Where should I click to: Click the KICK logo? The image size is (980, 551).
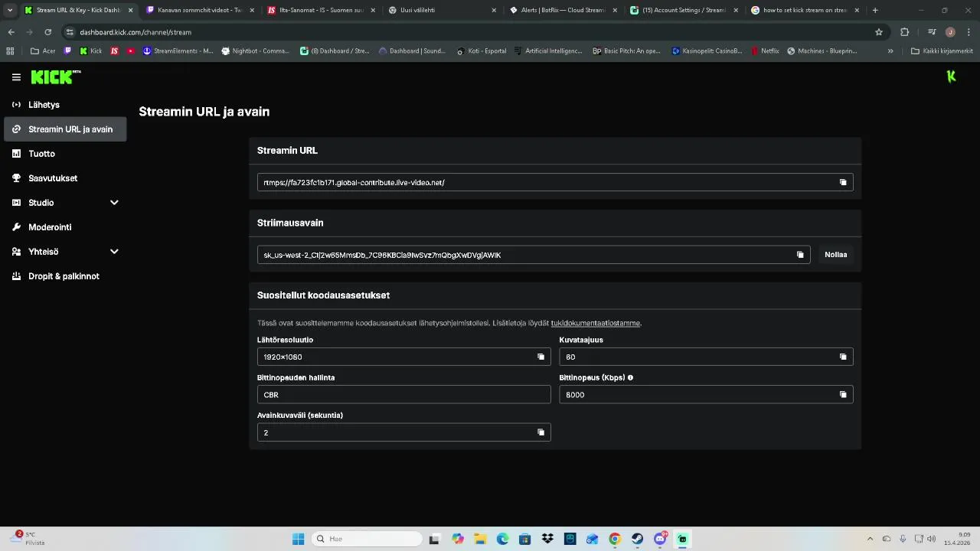pos(55,77)
